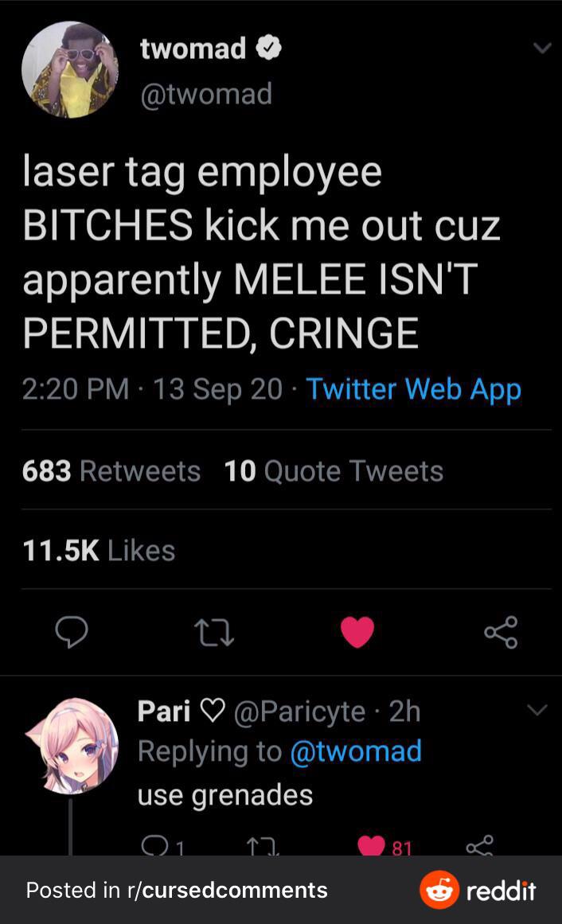
Task: Toggle like on Pari's reply
Action: click(372, 847)
